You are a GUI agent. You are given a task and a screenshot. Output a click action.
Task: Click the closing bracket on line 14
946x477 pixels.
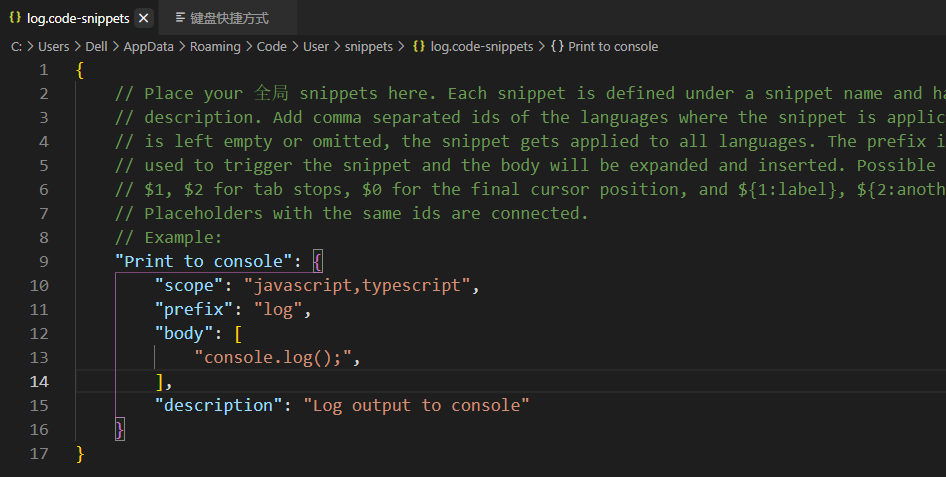click(x=159, y=382)
